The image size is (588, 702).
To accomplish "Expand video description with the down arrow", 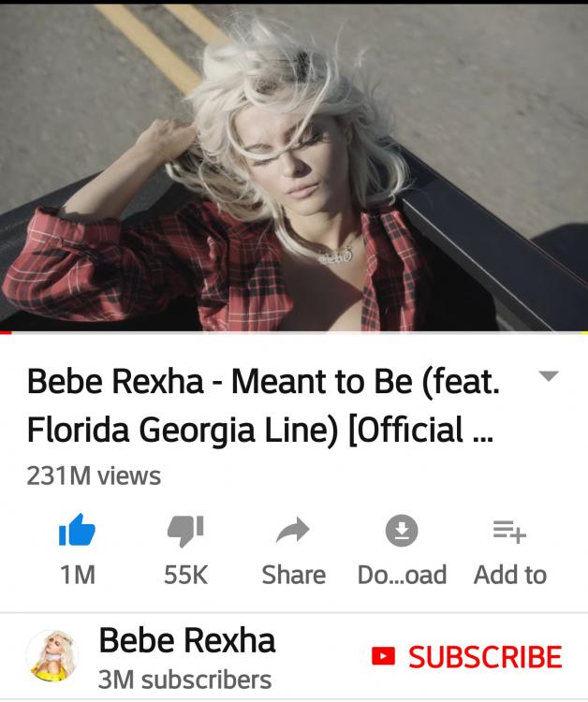I will (549, 375).
